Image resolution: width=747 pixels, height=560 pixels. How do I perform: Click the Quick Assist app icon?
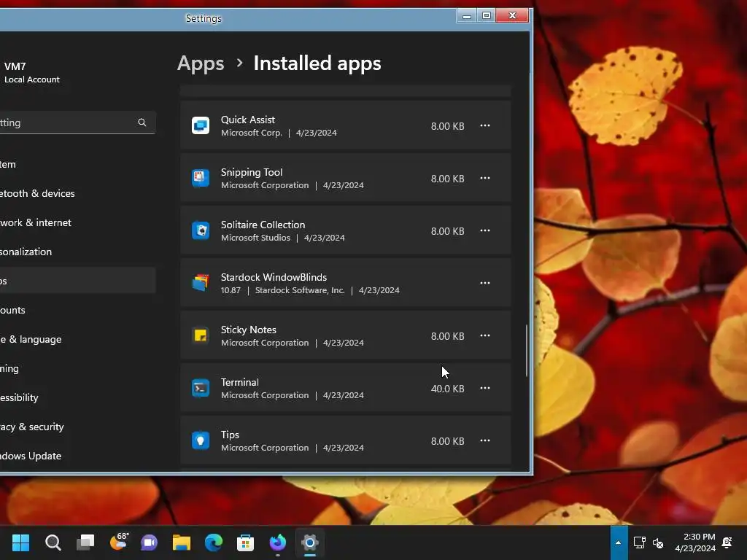coord(201,125)
